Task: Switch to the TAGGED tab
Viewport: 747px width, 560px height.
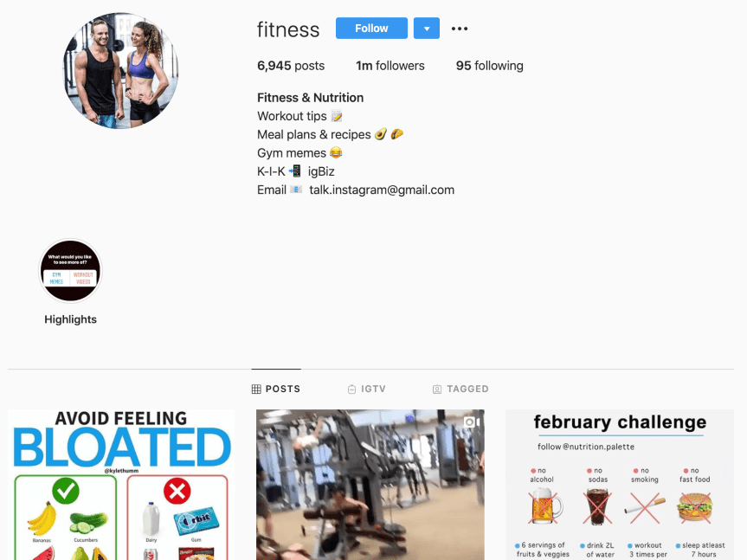Action: pos(460,389)
